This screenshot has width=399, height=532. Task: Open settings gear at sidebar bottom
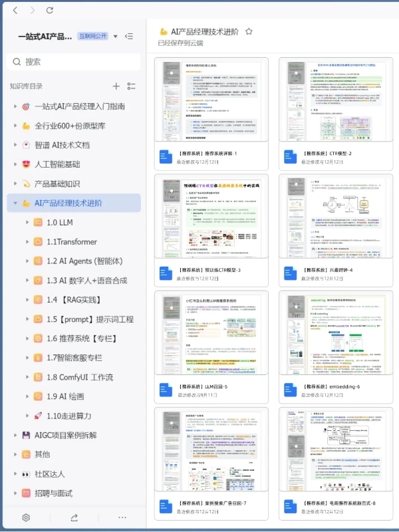click(x=26, y=517)
